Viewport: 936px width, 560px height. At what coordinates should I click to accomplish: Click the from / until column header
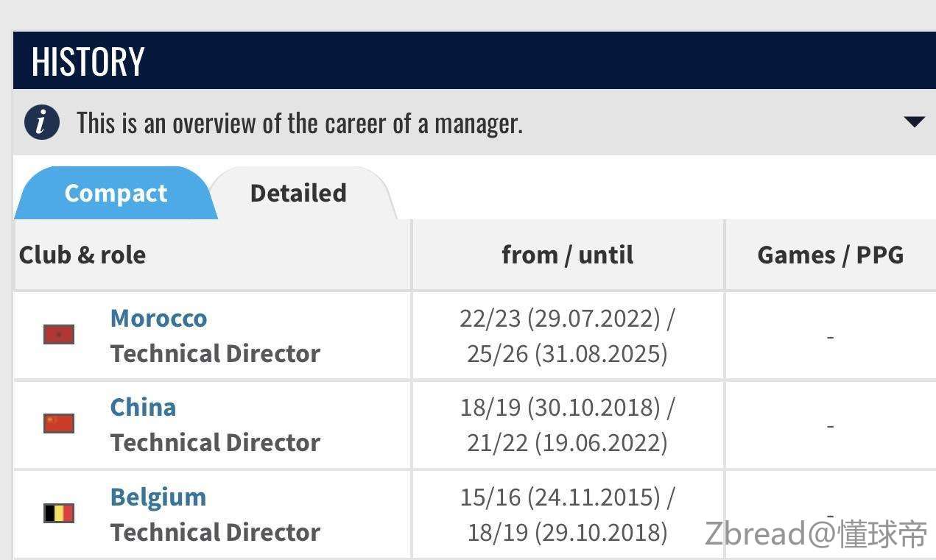(x=567, y=255)
